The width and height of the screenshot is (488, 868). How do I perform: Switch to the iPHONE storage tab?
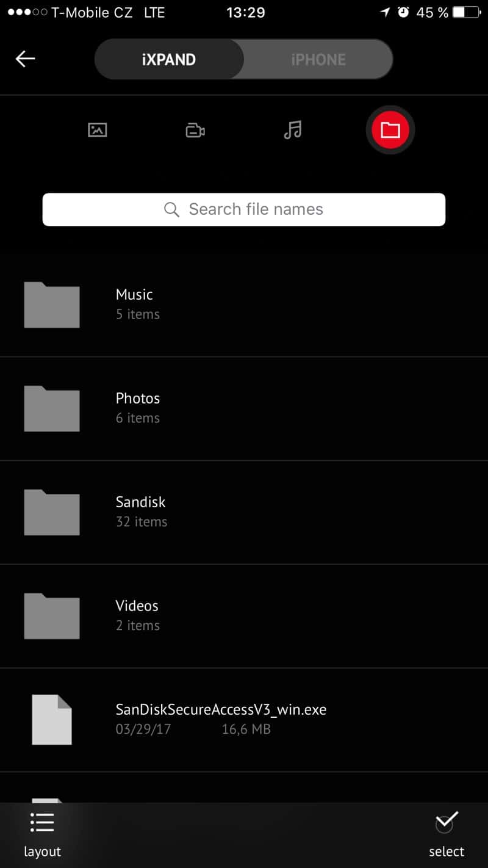coord(318,59)
